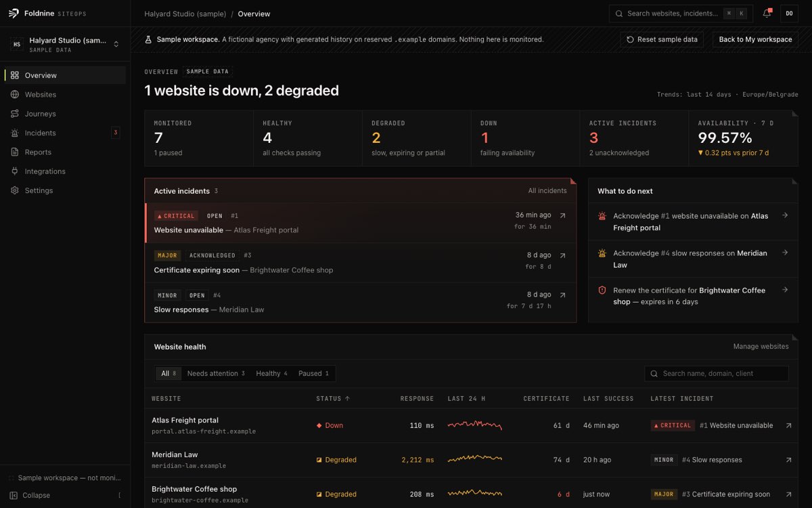Go to Integrations in the sidebar
812x508 pixels.
[x=65, y=171]
